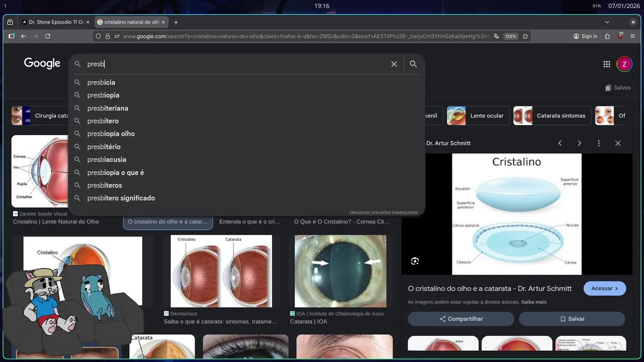Screen dimensions: 644x362
Task: Click Denunciar previsões inadequadas link
Action: point(383,212)
